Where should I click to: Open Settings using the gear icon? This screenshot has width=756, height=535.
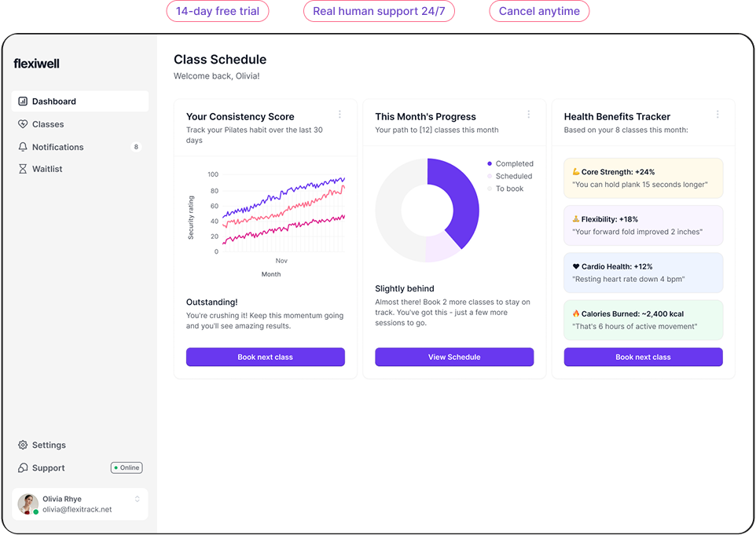[22, 445]
